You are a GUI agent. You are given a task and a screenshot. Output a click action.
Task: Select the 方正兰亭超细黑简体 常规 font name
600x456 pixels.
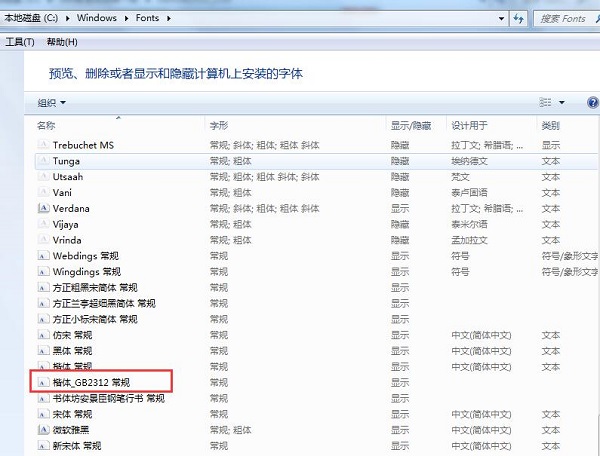[104, 304]
